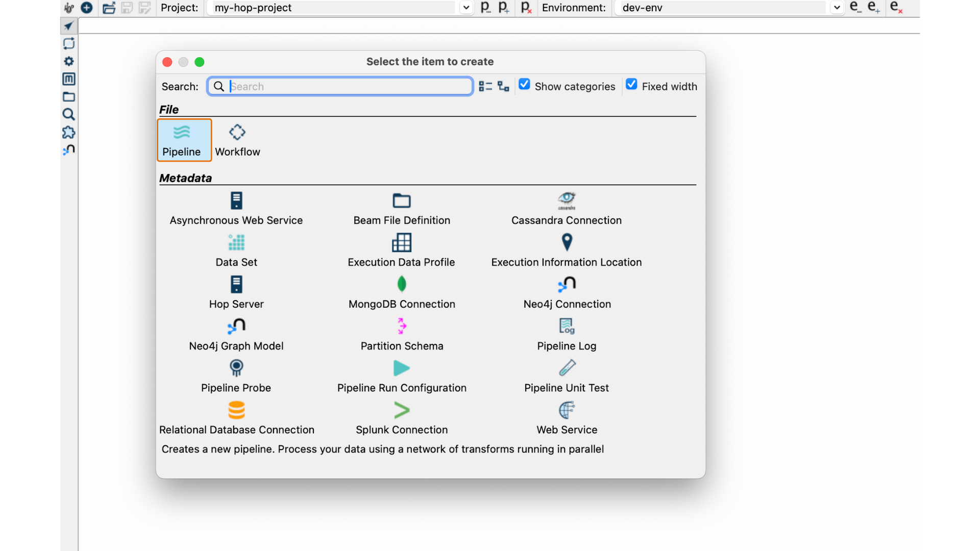Edit the current project icon
Viewport: 980px width, 551px height.
tap(485, 7)
